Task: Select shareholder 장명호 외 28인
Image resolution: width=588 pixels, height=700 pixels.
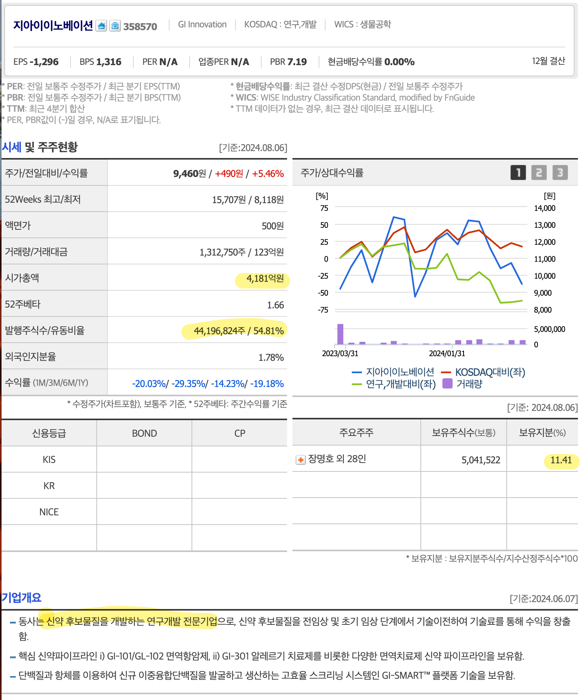Action: (x=337, y=459)
